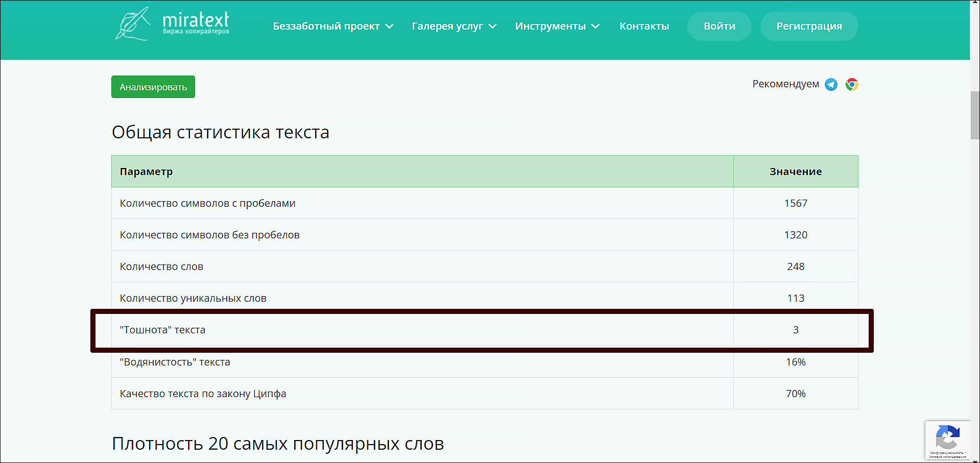Select the 'Количество слов' row label
This screenshot has width=980, height=463.
coord(161,266)
